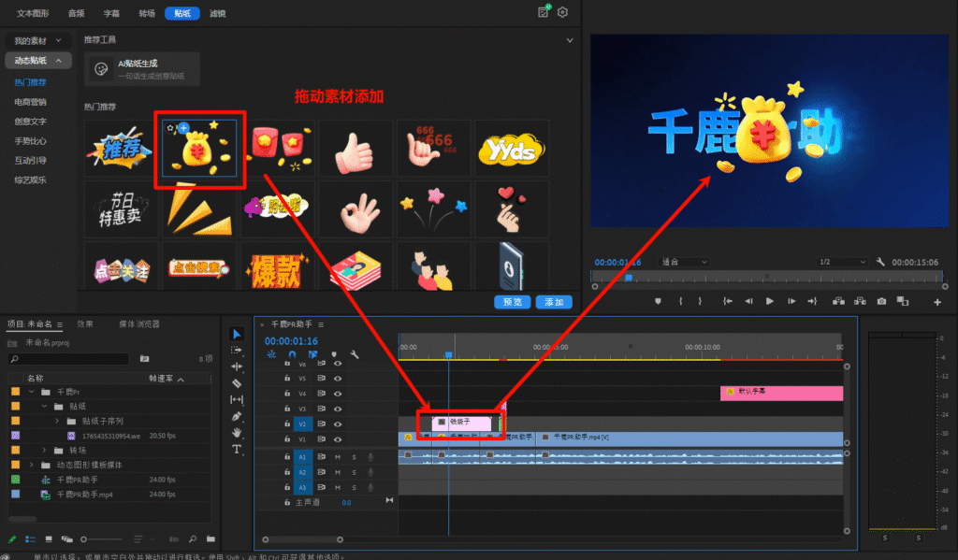Switch to the 效果 tab in the project panel

point(84,323)
